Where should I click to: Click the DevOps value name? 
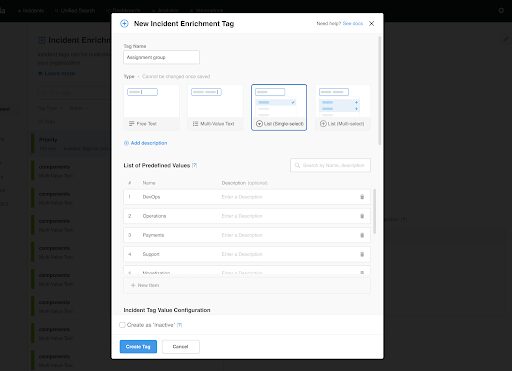tap(151, 197)
